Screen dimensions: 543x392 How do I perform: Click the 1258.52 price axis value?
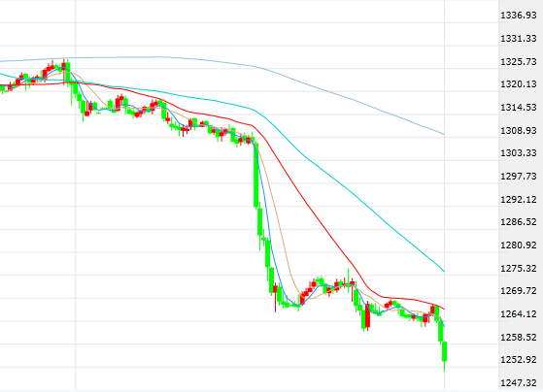[x=519, y=337]
